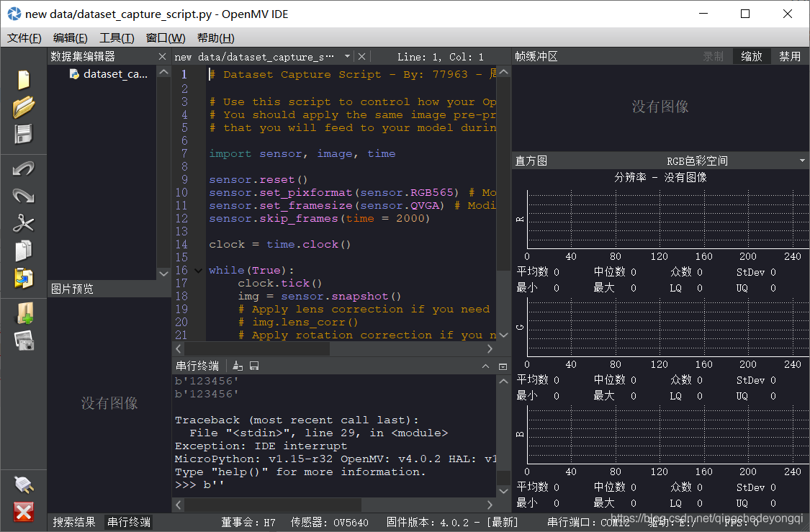Click the capture data camera icon

[x=24, y=341]
